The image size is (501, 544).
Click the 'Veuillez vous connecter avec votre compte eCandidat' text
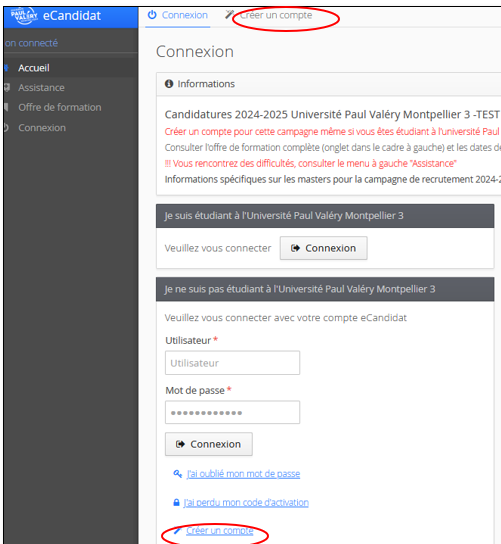pyautogui.click(x=286, y=318)
